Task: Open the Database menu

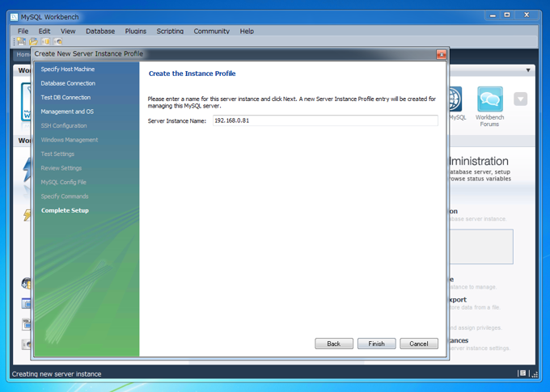Action: [100, 32]
